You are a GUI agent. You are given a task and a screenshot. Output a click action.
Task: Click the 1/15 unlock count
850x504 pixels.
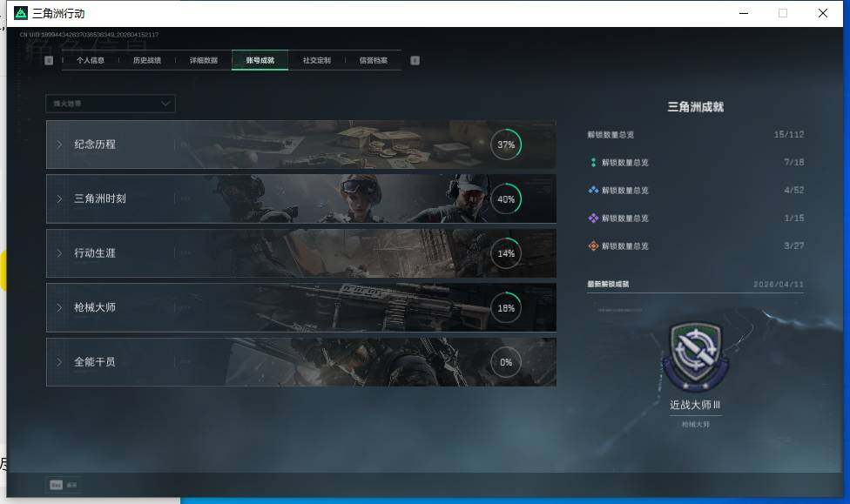tap(793, 218)
